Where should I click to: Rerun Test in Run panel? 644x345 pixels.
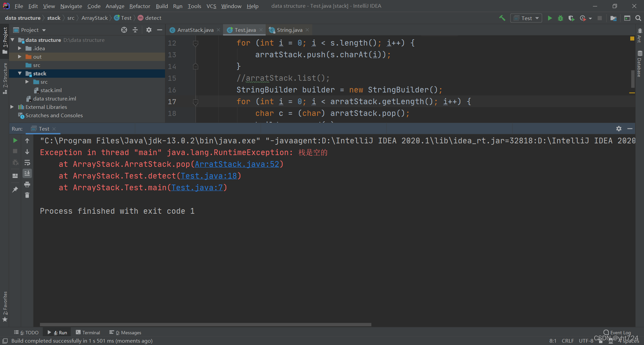(x=15, y=140)
